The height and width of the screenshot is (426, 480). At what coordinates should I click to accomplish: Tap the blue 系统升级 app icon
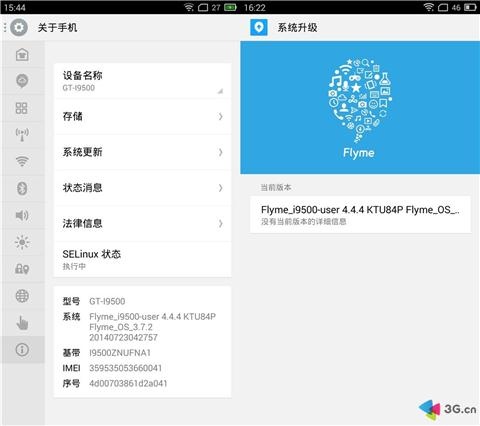259,27
